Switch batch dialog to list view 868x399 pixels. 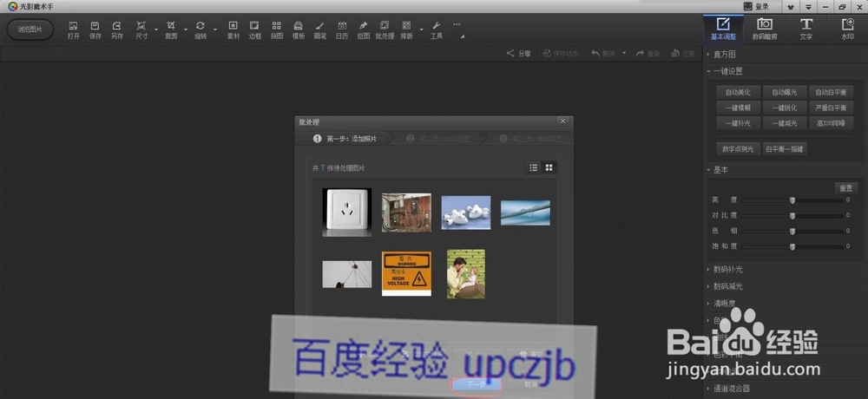(x=534, y=167)
